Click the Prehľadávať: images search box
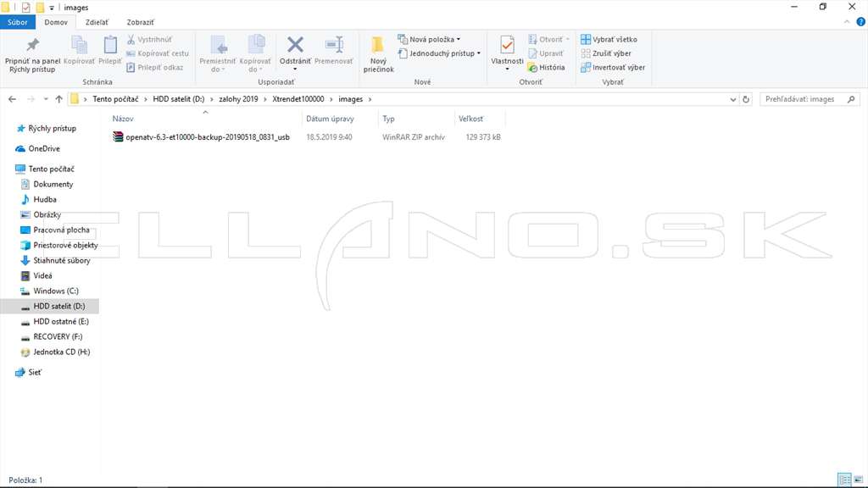The image size is (868, 488). click(809, 99)
